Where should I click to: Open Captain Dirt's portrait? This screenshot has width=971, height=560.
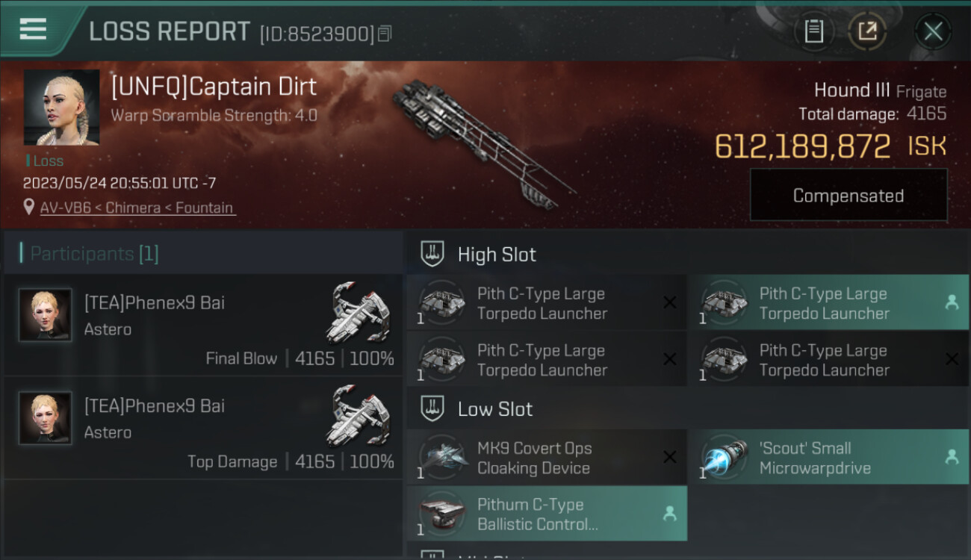(x=61, y=108)
